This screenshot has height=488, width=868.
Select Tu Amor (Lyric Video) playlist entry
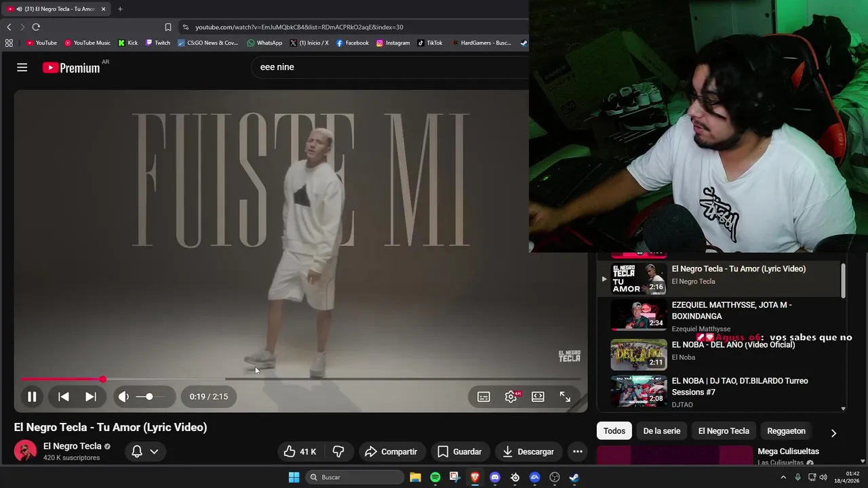(x=719, y=278)
